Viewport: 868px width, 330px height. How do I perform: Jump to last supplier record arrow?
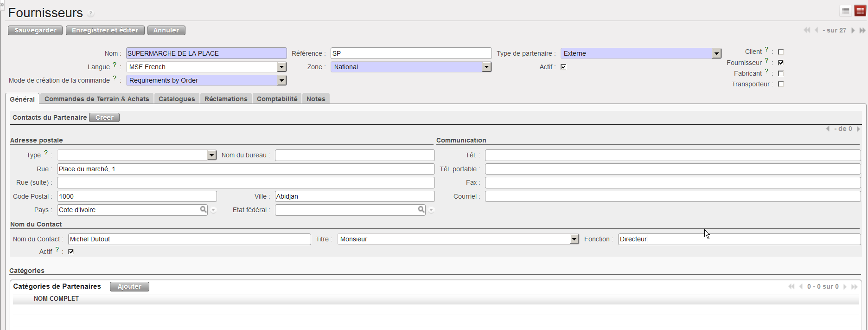pos(862,30)
